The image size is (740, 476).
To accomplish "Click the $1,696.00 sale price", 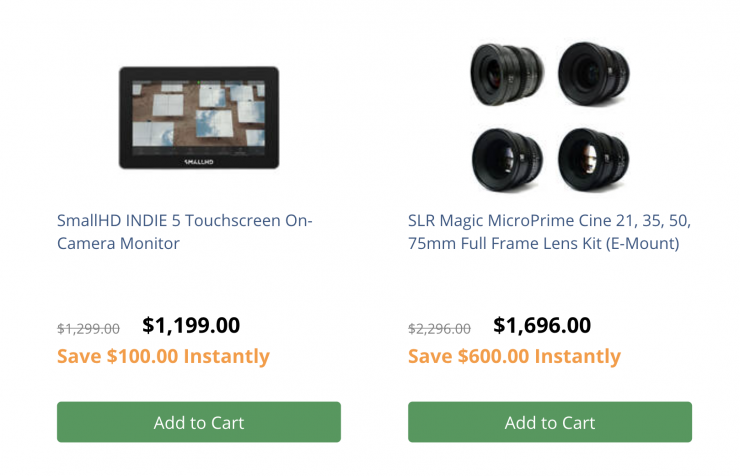I will (x=542, y=325).
